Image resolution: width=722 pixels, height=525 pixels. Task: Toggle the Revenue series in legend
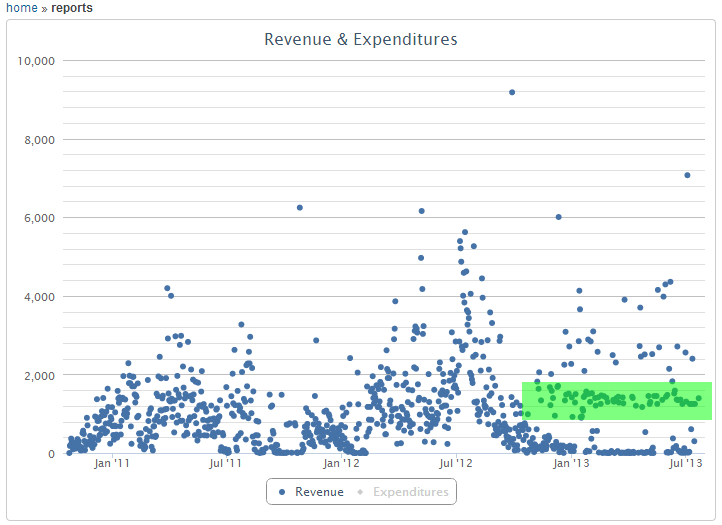pos(318,492)
